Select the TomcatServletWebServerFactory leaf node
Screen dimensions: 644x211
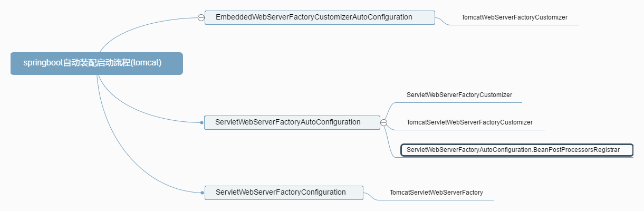pyautogui.click(x=436, y=193)
